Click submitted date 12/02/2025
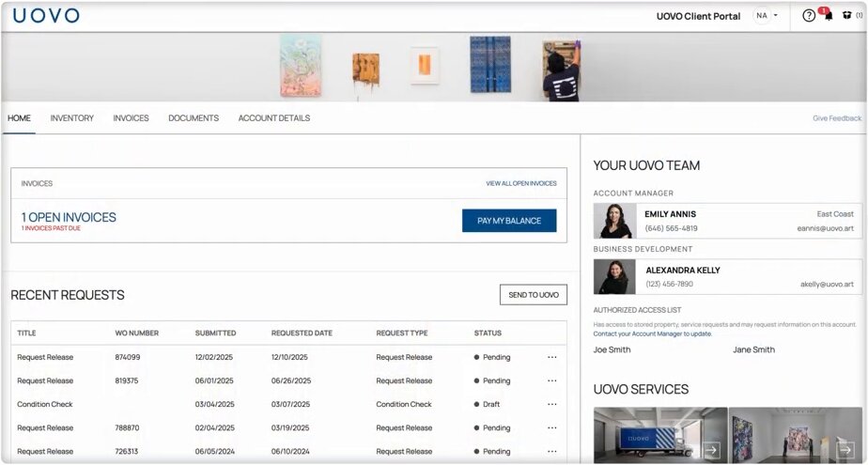The image size is (868, 465). (213, 357)
